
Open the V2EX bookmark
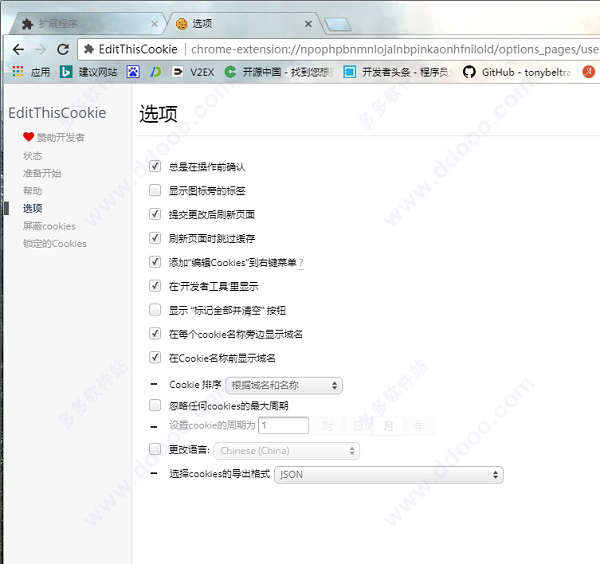pyautogui.click(x=193, y=72)
